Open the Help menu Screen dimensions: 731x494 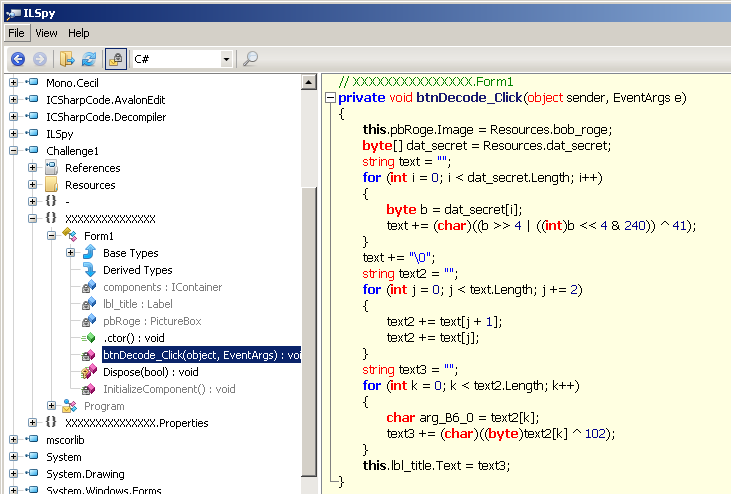[79, 33]
